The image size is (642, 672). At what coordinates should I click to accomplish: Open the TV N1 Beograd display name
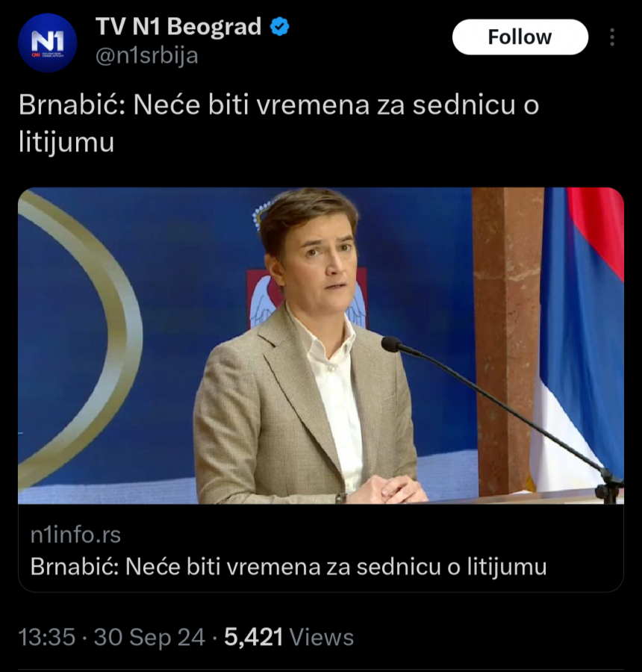pos(178,27)
